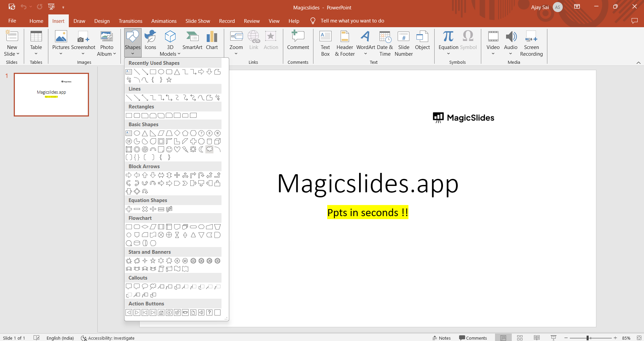644x341 pixels.
Task: Click Accessibility: Investigate in status bar
Action: (108, 338)
